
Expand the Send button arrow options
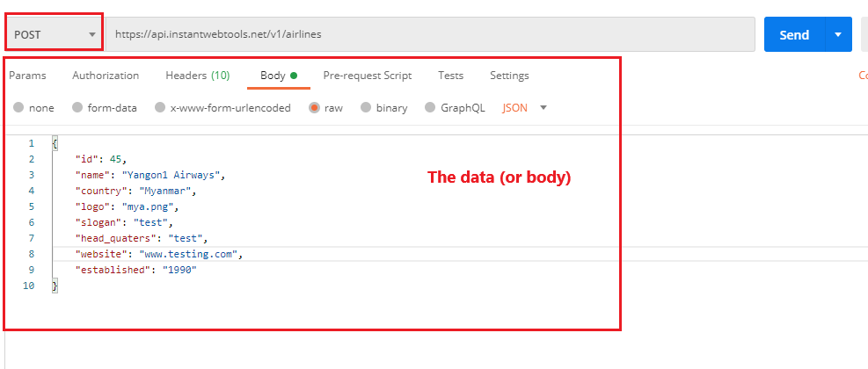point(837,35)
